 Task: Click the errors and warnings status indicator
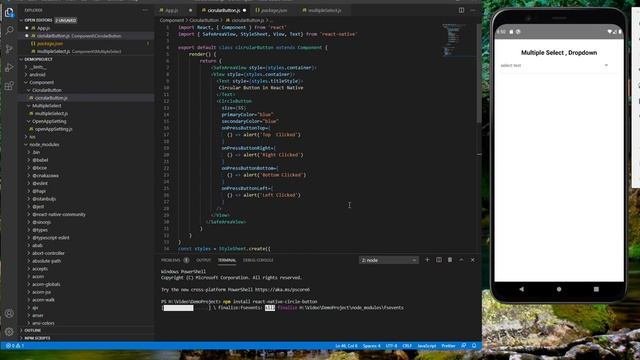[15, 346]
